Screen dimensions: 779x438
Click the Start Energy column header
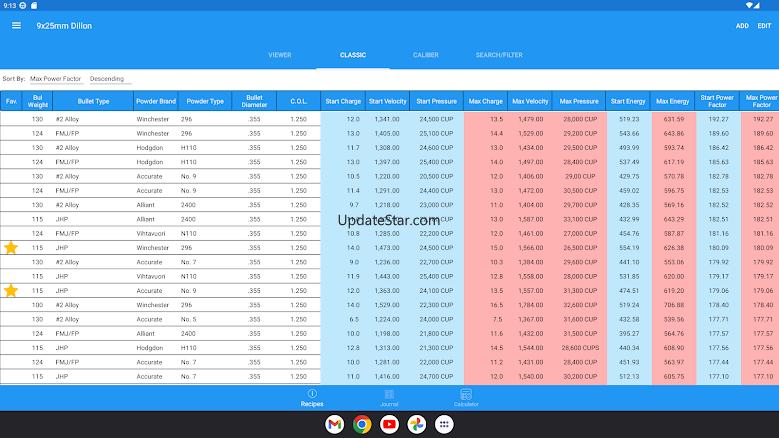coord(628,101)
